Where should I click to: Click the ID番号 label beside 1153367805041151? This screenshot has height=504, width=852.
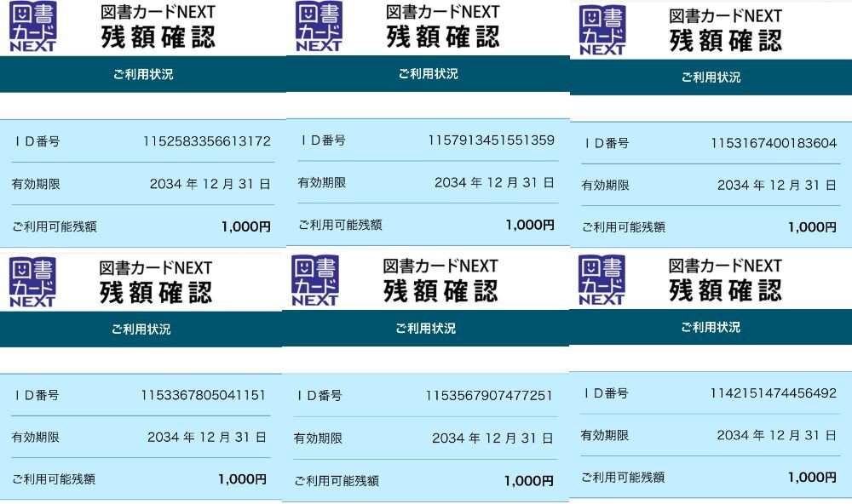click(x=36, y=395)
